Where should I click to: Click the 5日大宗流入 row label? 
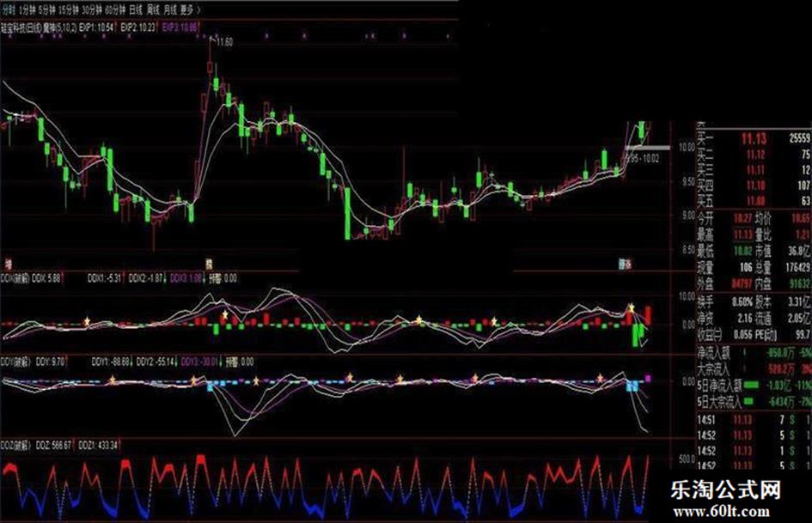pyautogui.click(x=719, y=401)
